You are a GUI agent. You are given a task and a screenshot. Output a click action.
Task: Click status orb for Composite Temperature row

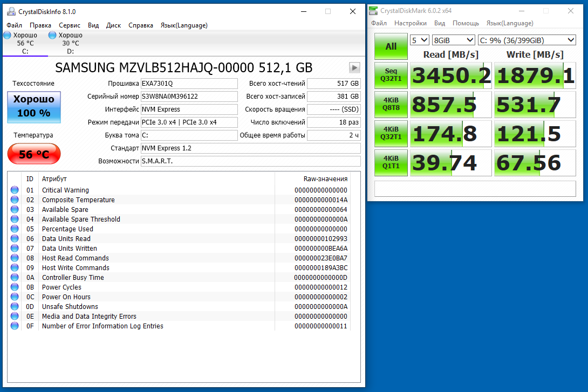[15, 200]
